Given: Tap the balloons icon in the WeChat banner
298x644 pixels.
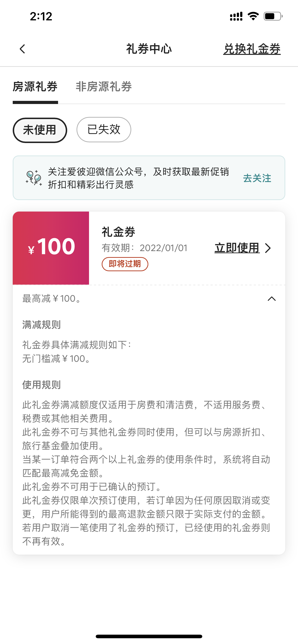Looking at the screenshot, I should (34, 178).
